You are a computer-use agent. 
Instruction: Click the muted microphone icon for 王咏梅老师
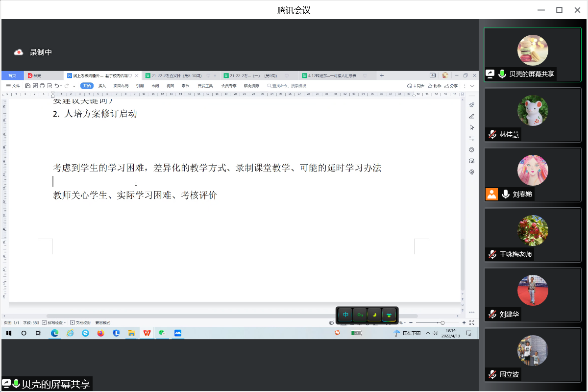(492, 254)
